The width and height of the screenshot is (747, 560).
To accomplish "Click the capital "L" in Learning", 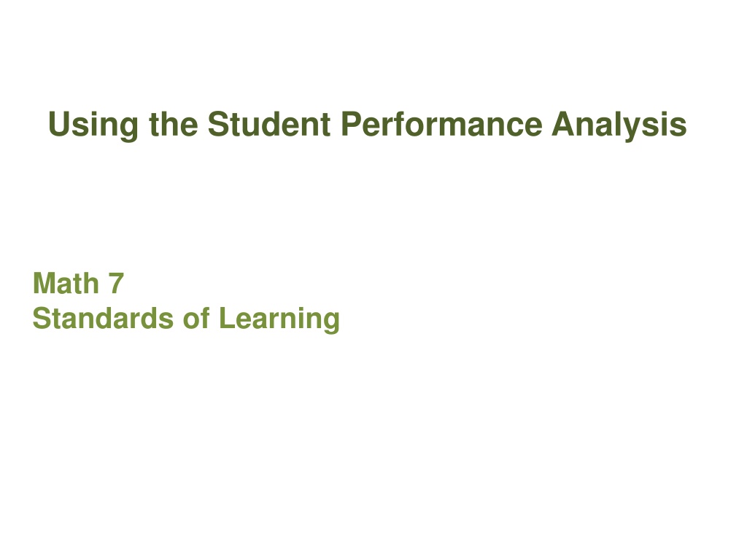I will [228, 318].
